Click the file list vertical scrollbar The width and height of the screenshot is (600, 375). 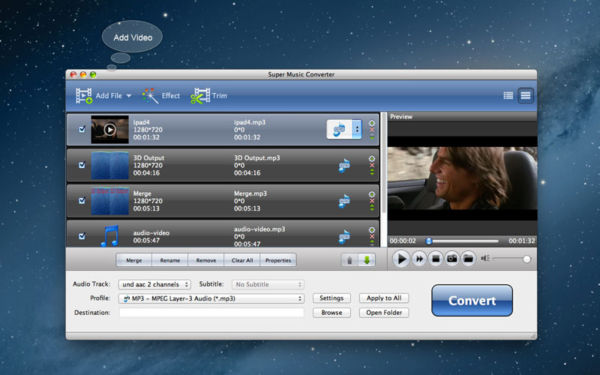click(x=383, y=164)
